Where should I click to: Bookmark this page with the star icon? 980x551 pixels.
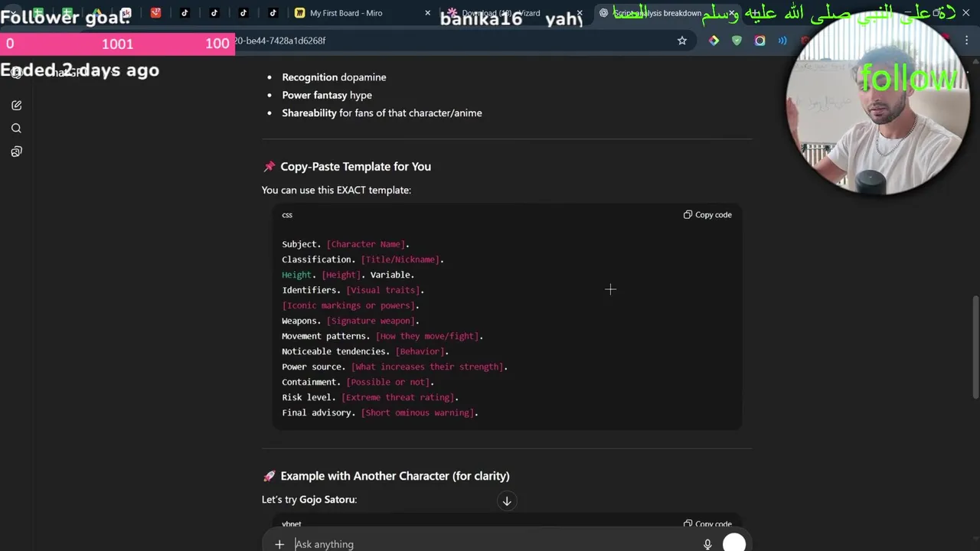pyautogui.click(x=682, y=41)
